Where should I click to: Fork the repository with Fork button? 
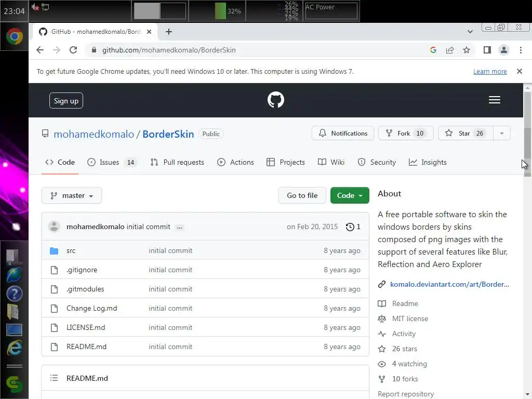(406, 134)
